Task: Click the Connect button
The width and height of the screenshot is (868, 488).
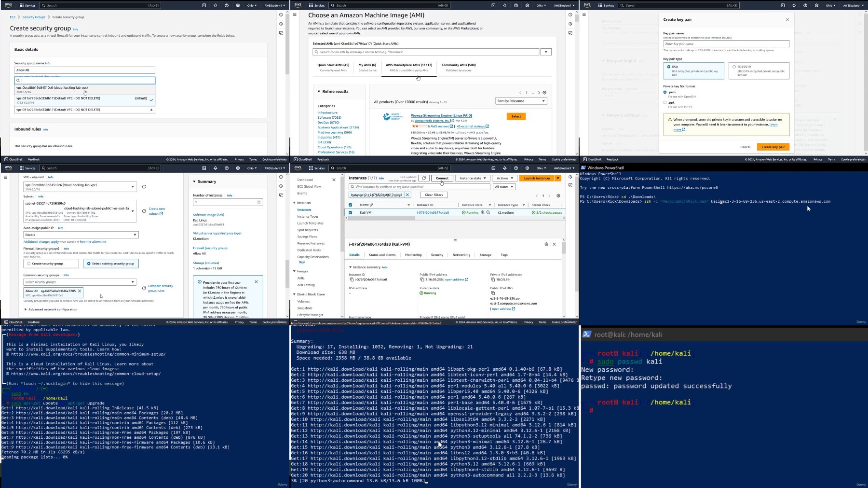Action: pyautogui.click(x=442, y=178)
